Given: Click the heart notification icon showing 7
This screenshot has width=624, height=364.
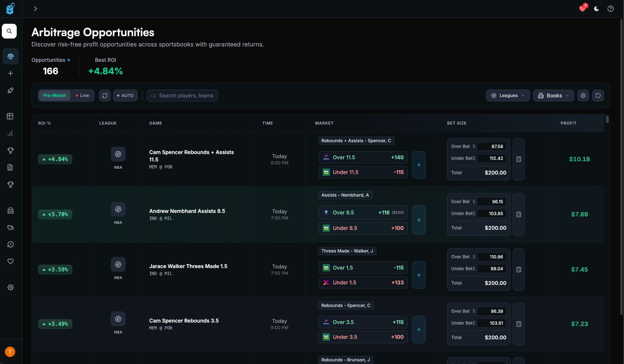Looking at the screenshot, I should click(x=583, y=9).
